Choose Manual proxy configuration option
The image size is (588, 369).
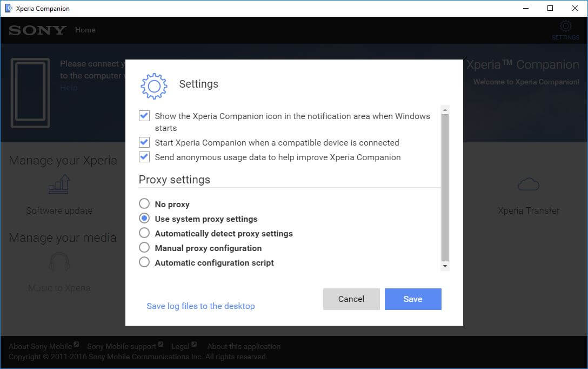(x=144, y=247)
